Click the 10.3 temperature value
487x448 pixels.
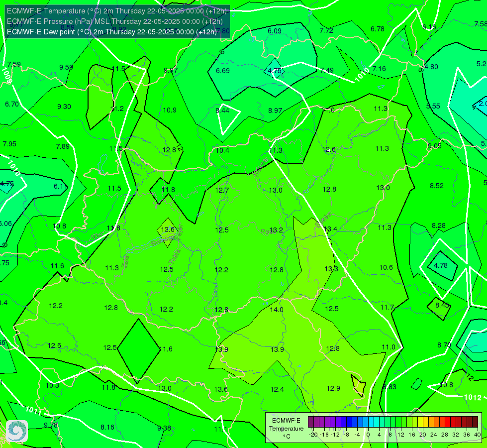coord(52,385)
